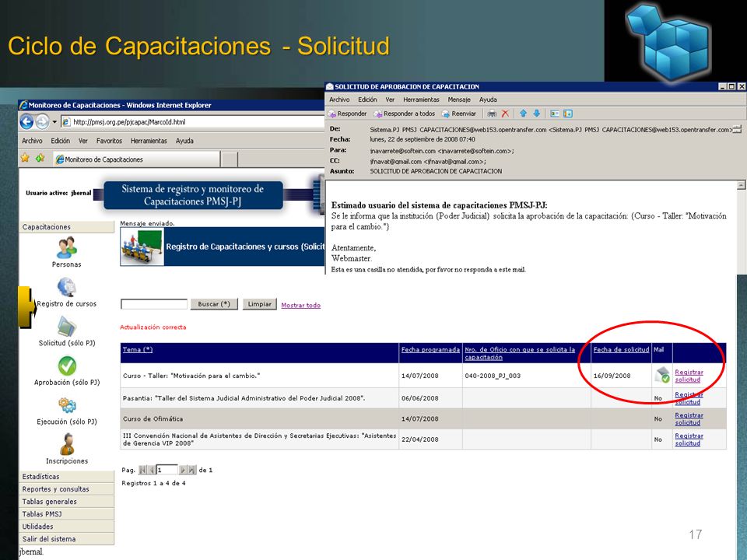Open the Inscripciones person icon
Image resolution: width=747 pixels, height=560 pixels.
pos(67,444)
